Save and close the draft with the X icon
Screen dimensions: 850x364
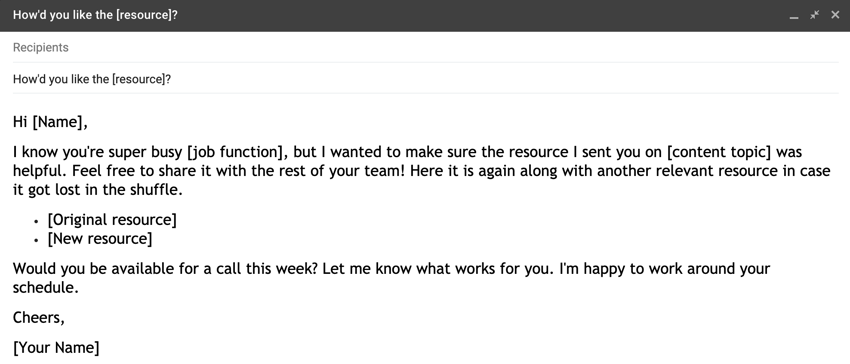835,15
